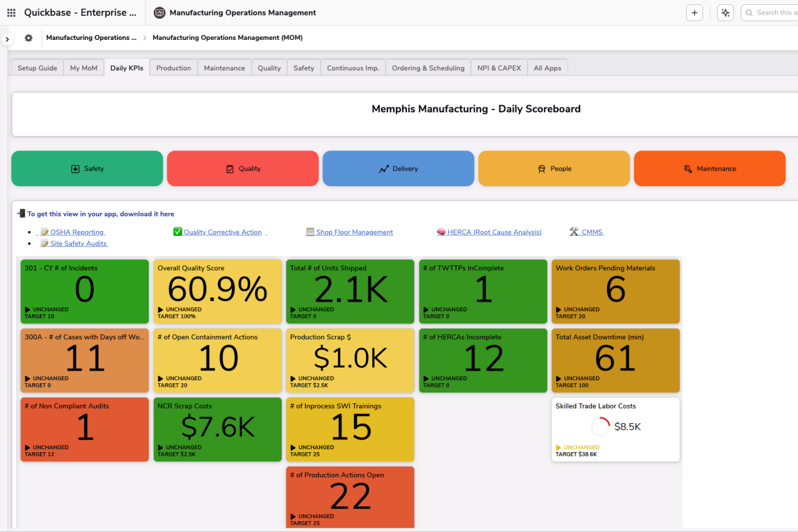Click the Manufacturing Operations Management app icon
This screenshot has width=798, height=532.
tap(159, 13)
